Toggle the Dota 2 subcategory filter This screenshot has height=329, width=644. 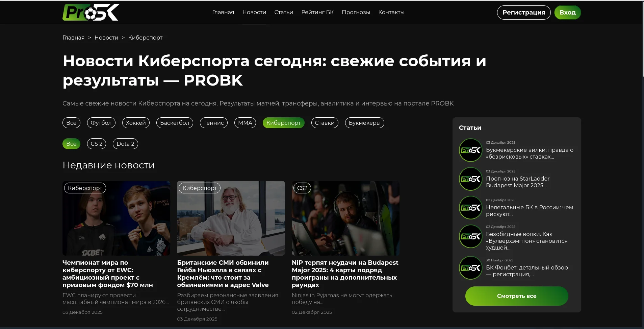[125, 144]
